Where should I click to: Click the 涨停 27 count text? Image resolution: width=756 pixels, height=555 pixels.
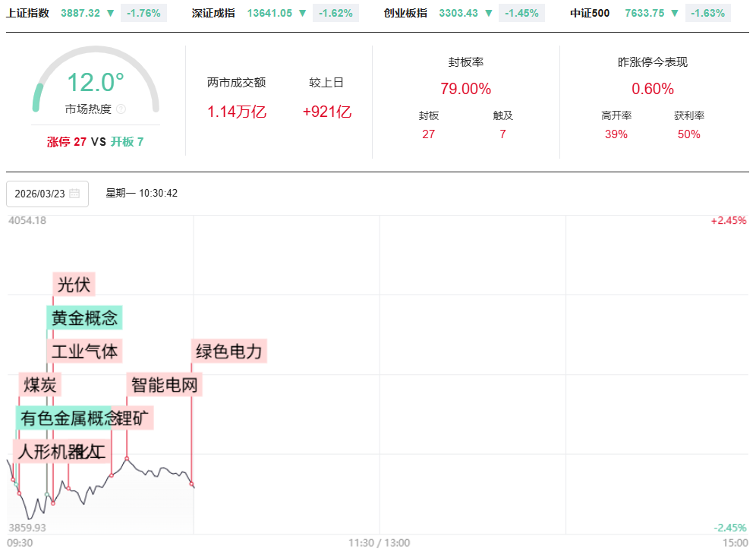(66, 141)
